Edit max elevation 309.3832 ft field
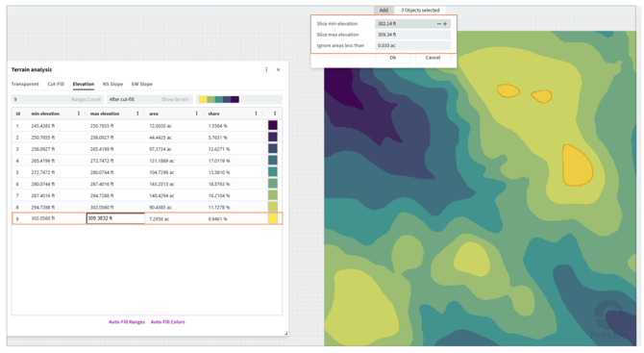644x353 pixels. click(115, 218)
